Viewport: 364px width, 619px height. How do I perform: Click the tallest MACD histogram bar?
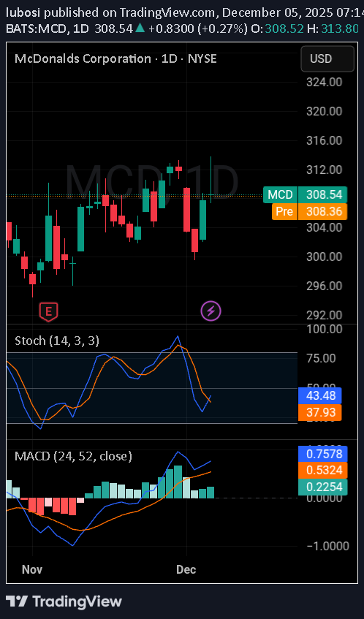click(x=178, y=482)
